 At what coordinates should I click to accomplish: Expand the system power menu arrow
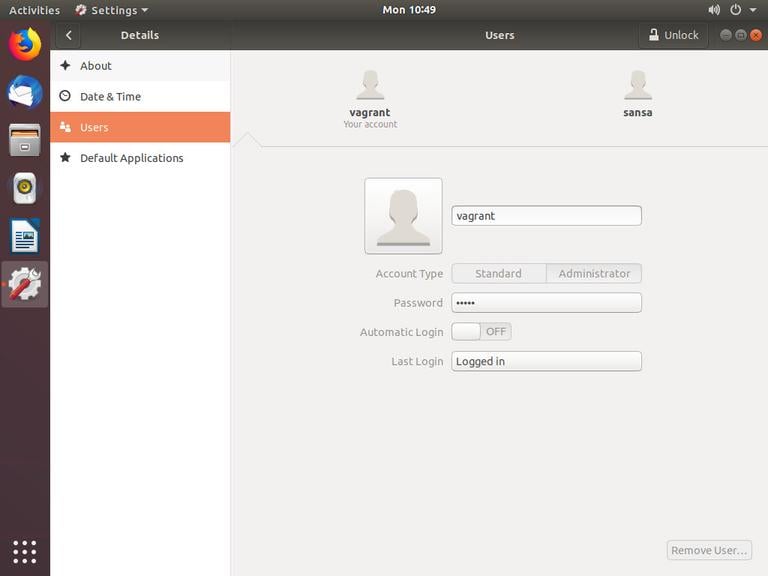tap(752, 10)
